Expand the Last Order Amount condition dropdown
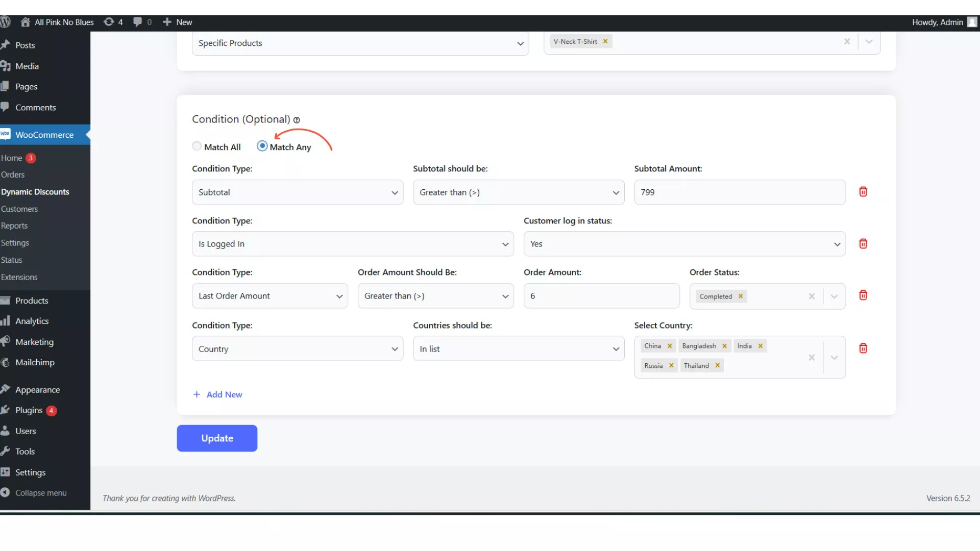980x551 pixels. pyautogui.click(x=340, y=295)
